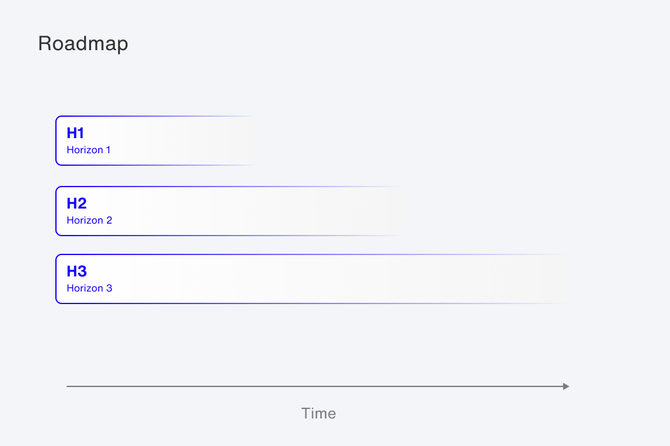Image resolution: width=670 pixels, height=446 pixels.
Task: Click the blue left border of H1 bar
Action: click(56, 140)
